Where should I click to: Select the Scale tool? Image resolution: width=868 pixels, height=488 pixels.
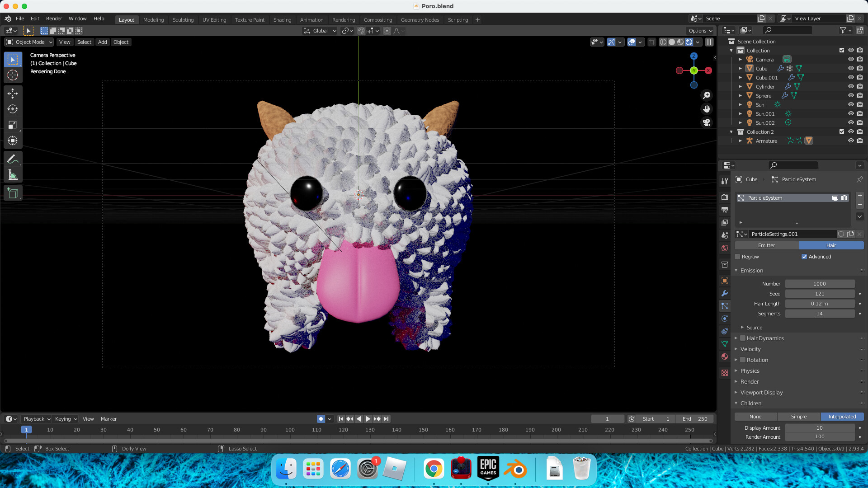pyautogui.click(x=13, y=125)
